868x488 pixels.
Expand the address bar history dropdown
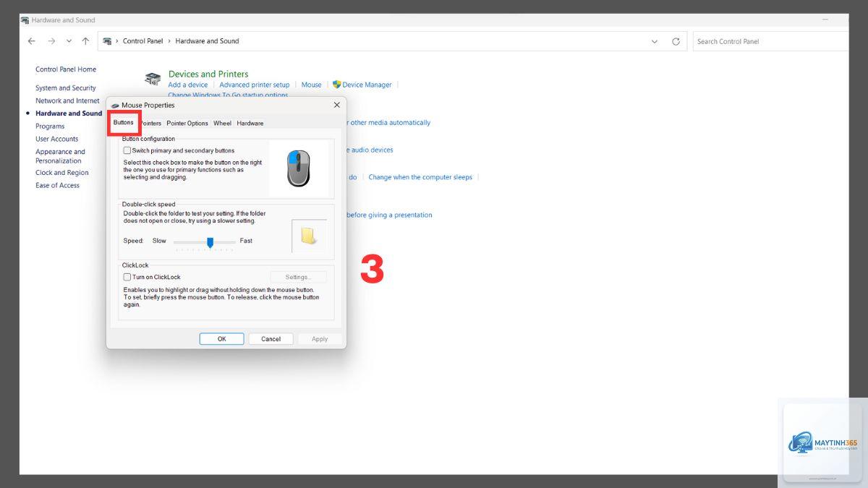(655, 41)
